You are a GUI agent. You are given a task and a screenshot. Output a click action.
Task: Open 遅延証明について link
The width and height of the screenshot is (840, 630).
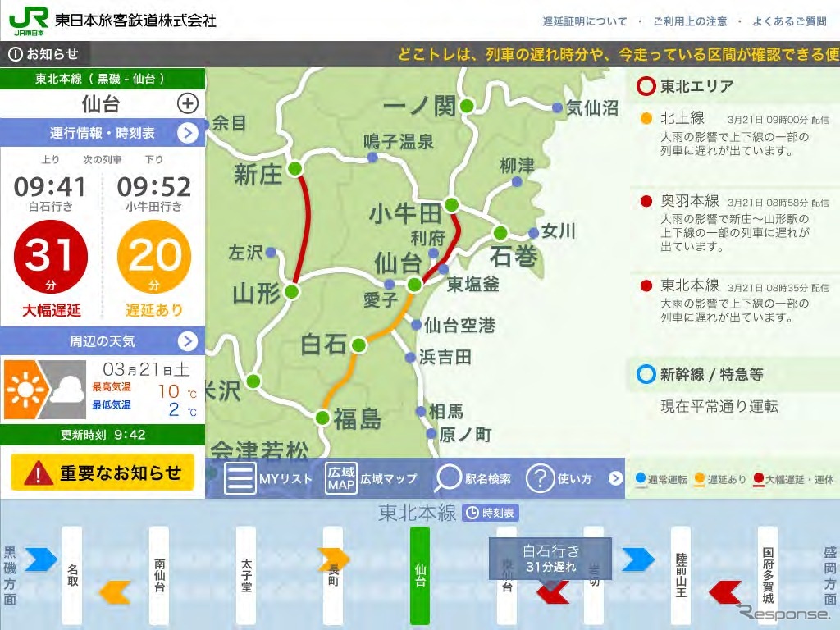[584, 21]
